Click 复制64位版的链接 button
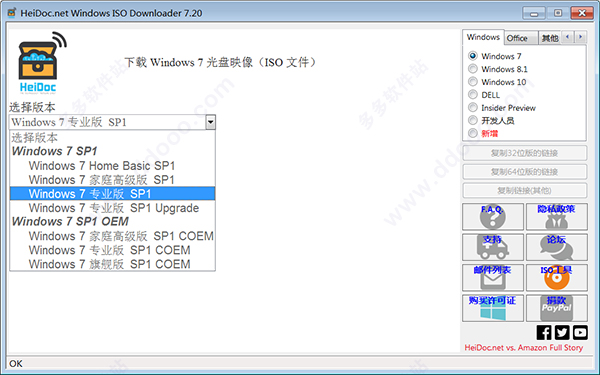The width and height of the screenshot is (600, 375). coord(524,172)
